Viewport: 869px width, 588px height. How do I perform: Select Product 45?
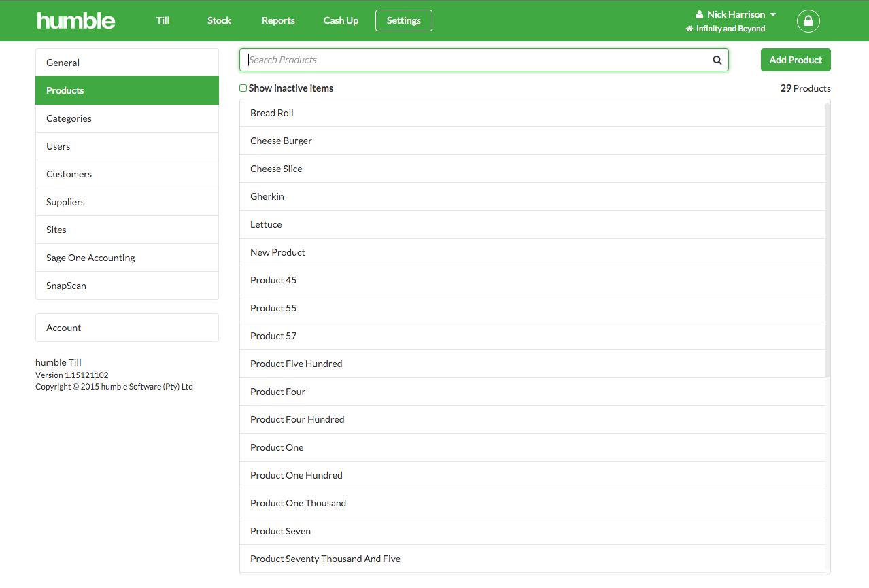532,280
